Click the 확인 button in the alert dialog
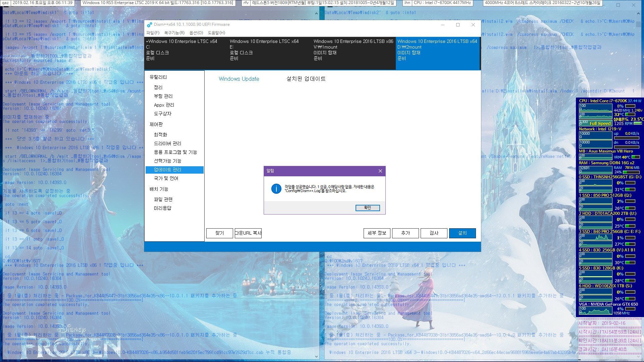 pos(367,208)
